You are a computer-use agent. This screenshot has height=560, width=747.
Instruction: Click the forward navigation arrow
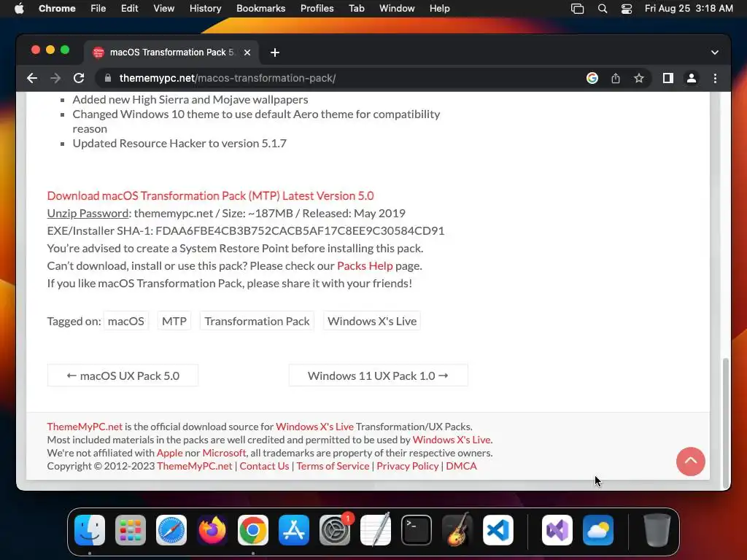(55, 78)
